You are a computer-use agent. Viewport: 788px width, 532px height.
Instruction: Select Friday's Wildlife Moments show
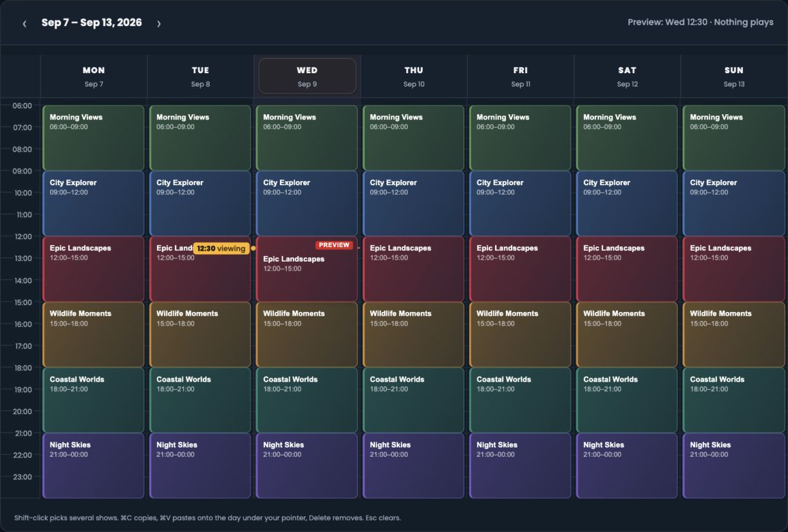520,335
